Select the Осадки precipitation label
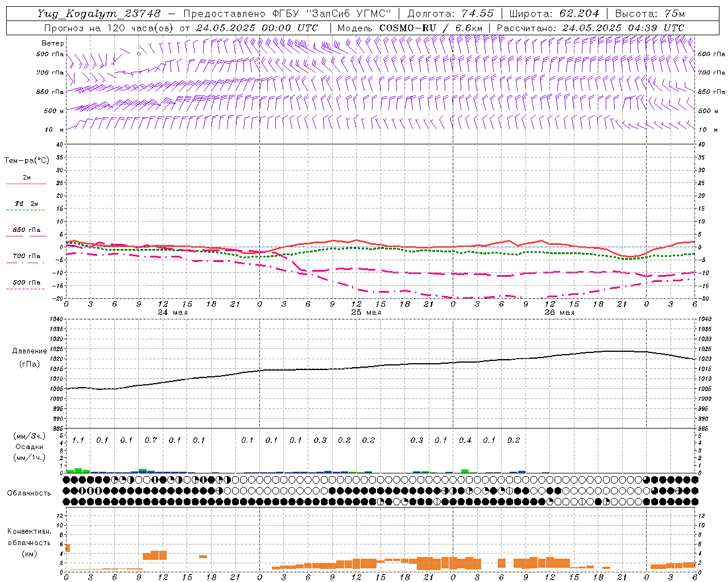This screenshot has width=728, height=582. click(x=29, y=447)
